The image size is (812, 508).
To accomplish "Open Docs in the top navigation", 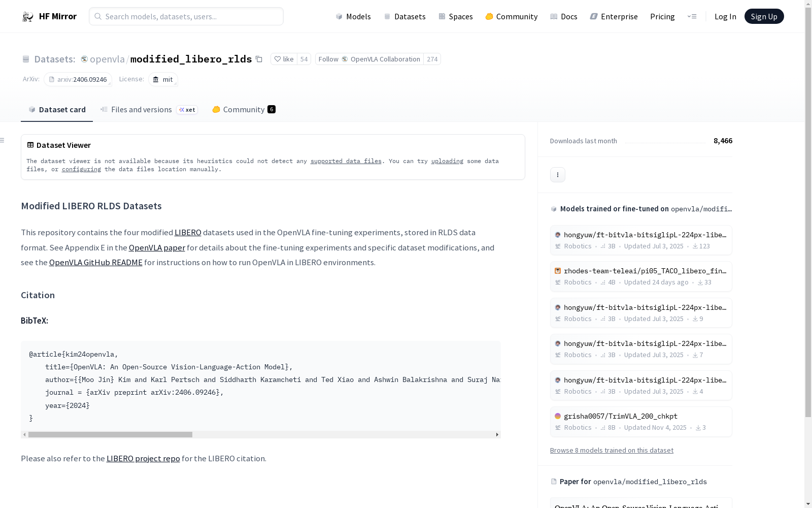I will 564,16.
